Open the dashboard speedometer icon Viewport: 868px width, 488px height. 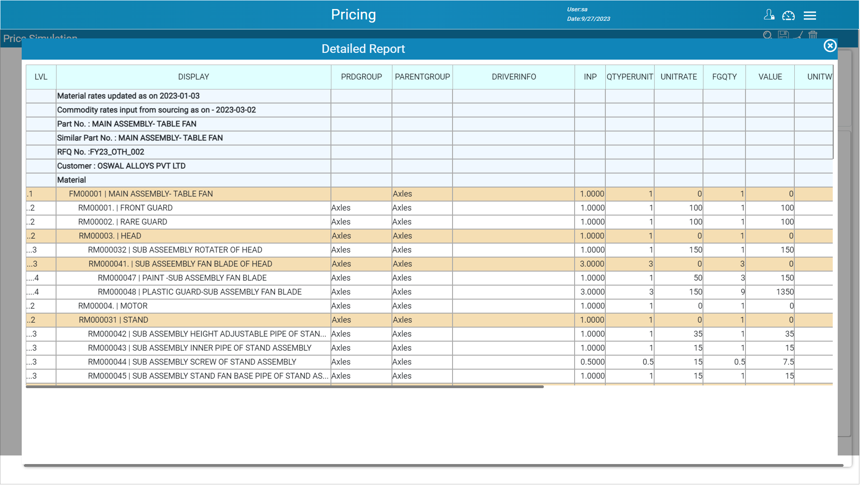point(788,15)
